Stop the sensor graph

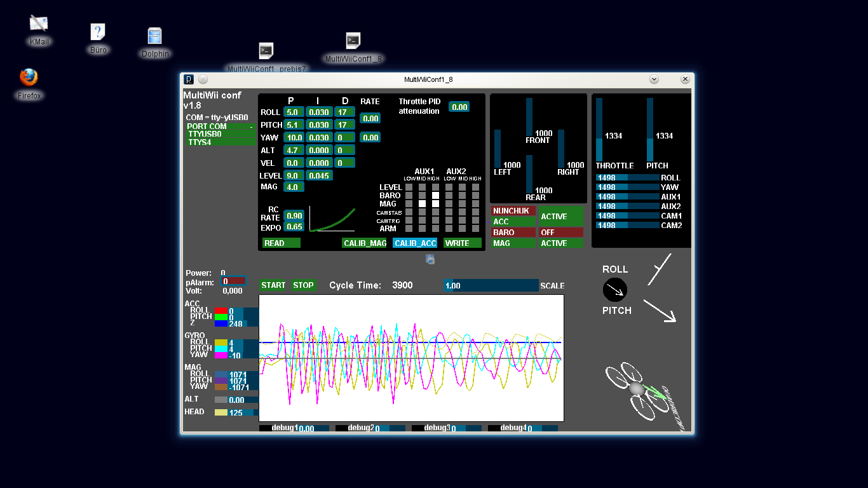303,285
